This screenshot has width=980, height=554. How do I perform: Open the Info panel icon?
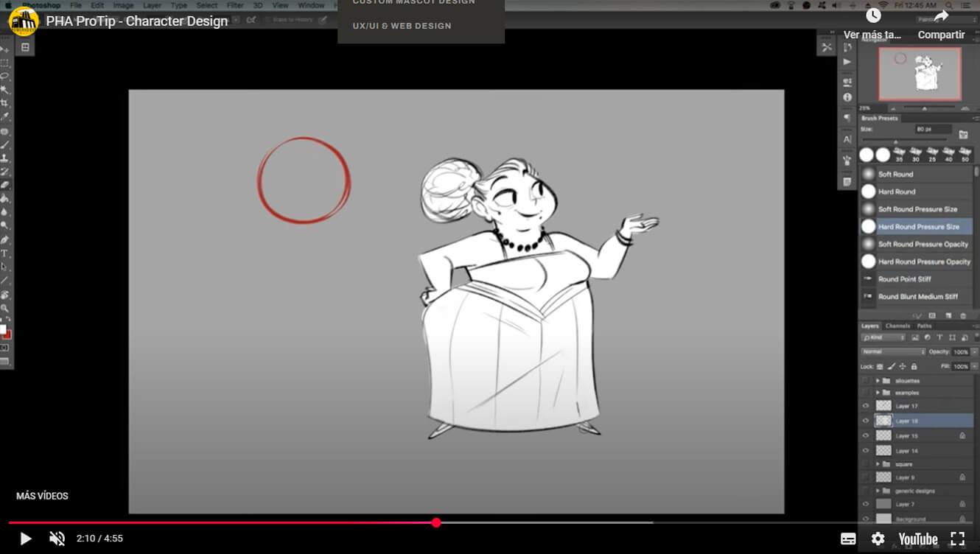pyautogui.click(x=847, y=97)
